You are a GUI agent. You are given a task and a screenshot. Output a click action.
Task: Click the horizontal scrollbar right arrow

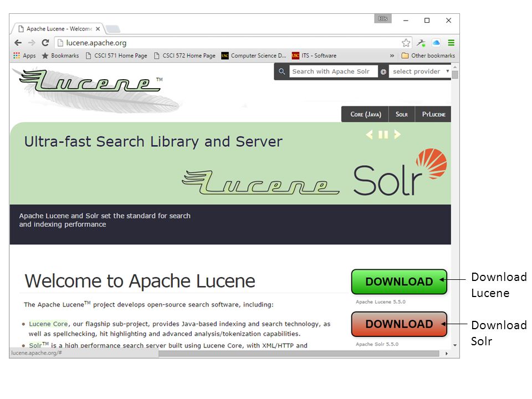point(447,354)
